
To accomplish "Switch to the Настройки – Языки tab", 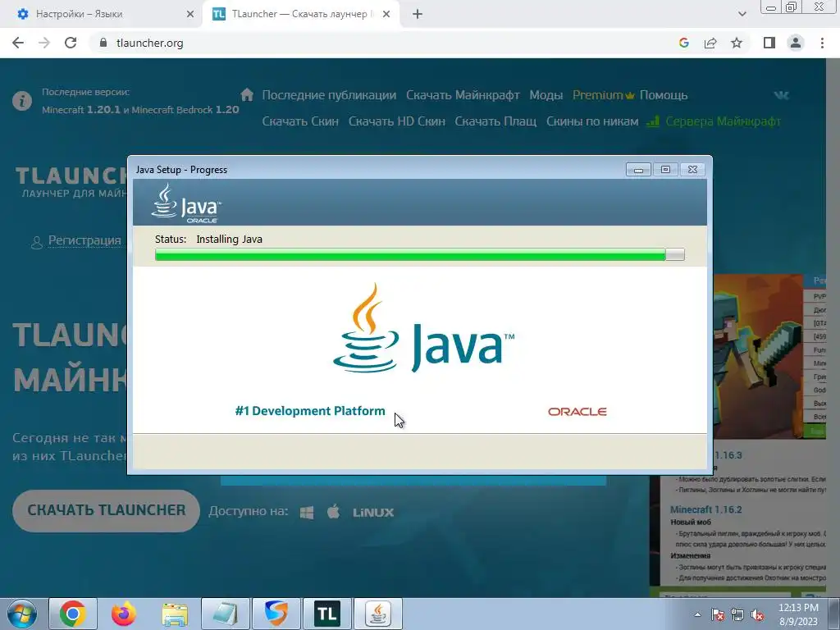I will 102,14.
